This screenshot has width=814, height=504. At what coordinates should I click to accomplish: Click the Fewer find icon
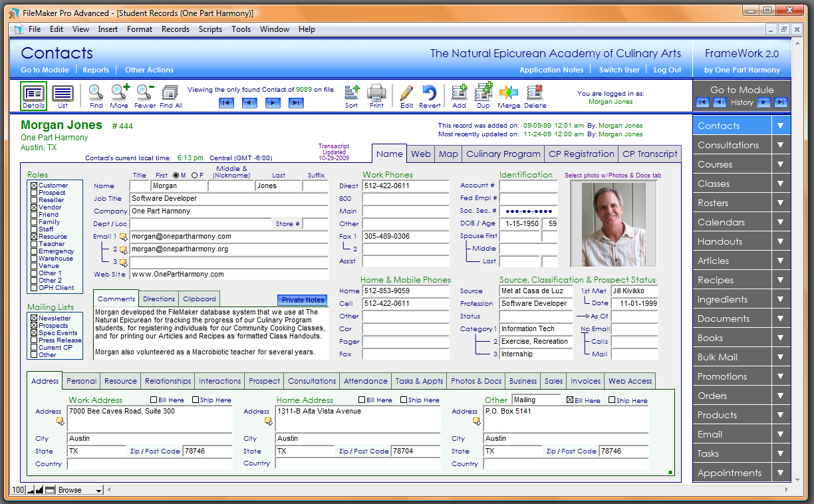point(145,92)
